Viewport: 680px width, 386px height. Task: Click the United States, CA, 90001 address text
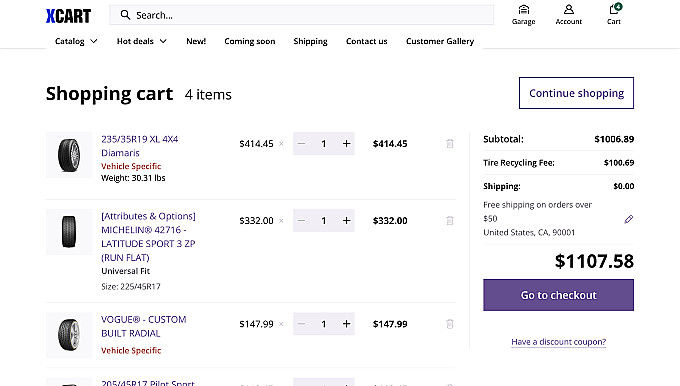pos(529,232)
